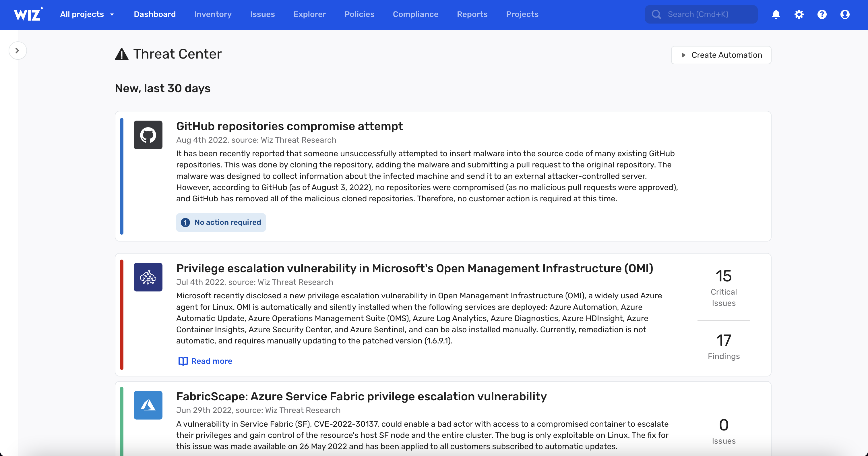Image resolution: width=868 pixels, height=456 pixels.
Task: Click the Threat Center page title
Action: (177, 54)
